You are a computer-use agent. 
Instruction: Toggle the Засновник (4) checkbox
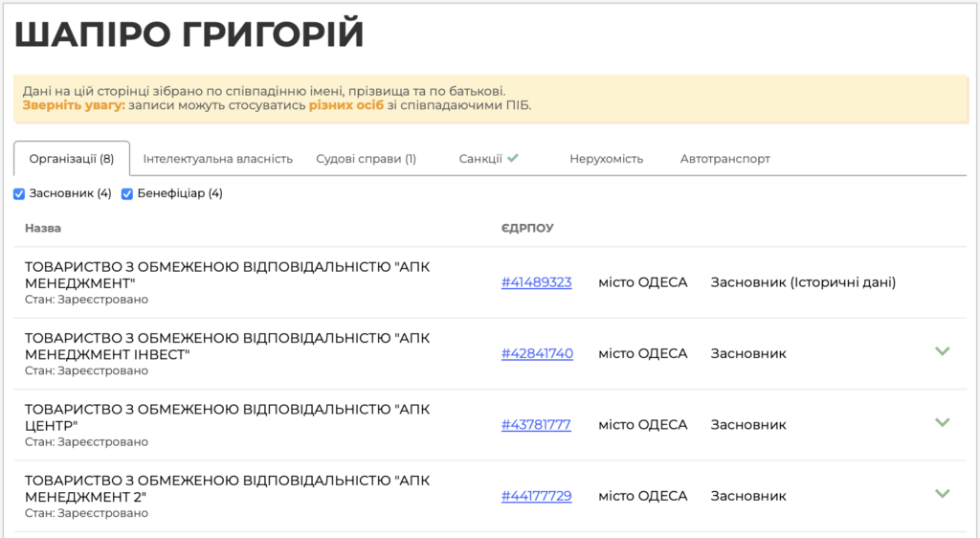[x=19, y=194]
